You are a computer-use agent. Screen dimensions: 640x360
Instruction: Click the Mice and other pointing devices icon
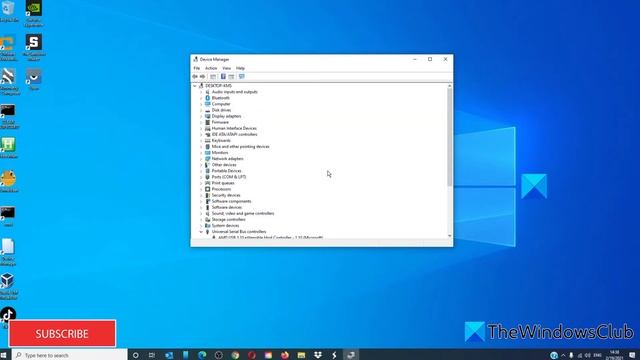pos(207,147)
